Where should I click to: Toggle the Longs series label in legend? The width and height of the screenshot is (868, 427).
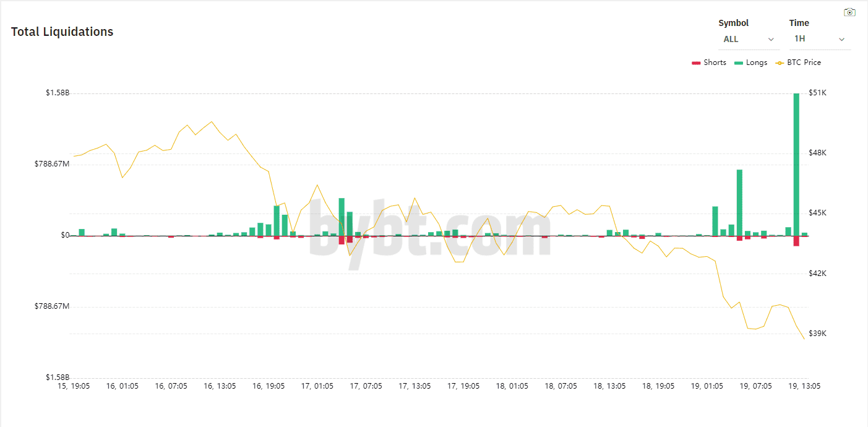click(x=757, y=63)
